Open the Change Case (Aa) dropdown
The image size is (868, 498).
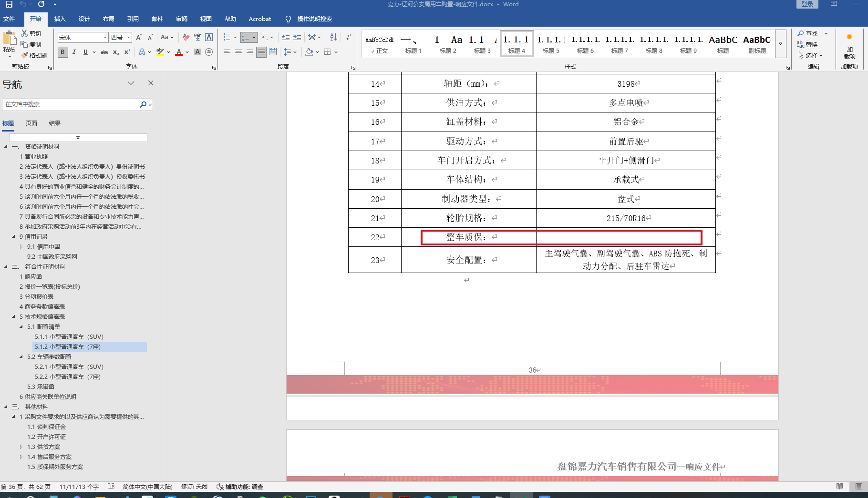click(x=167, y=37)
